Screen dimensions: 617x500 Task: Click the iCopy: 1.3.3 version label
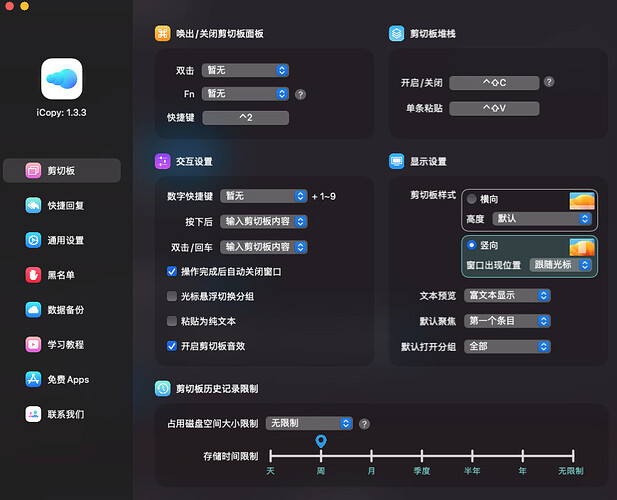[61, 113]
